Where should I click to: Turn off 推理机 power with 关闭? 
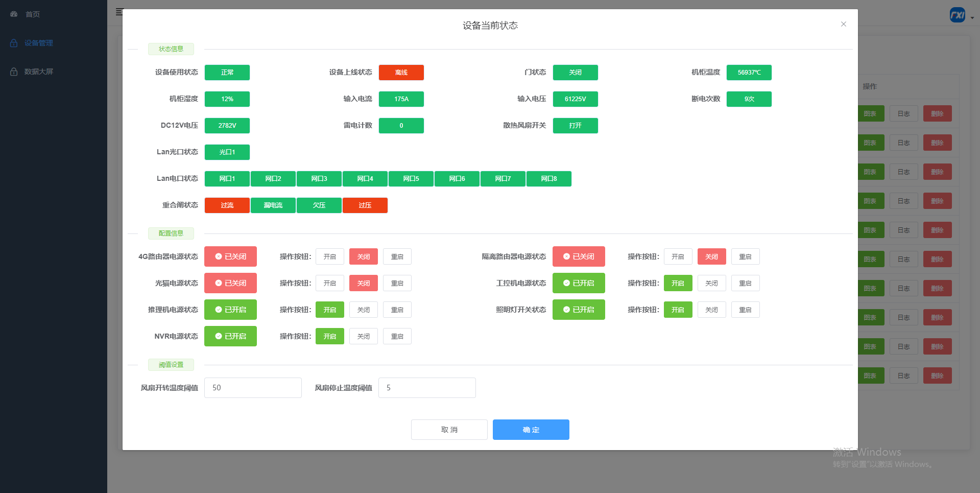[363, 310]
